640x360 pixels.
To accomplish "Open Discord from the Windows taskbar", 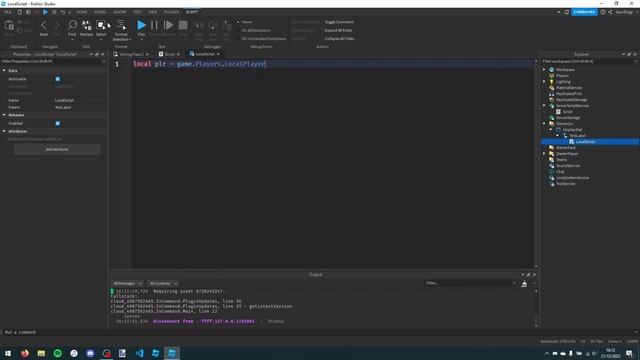I will pos(90,353).
